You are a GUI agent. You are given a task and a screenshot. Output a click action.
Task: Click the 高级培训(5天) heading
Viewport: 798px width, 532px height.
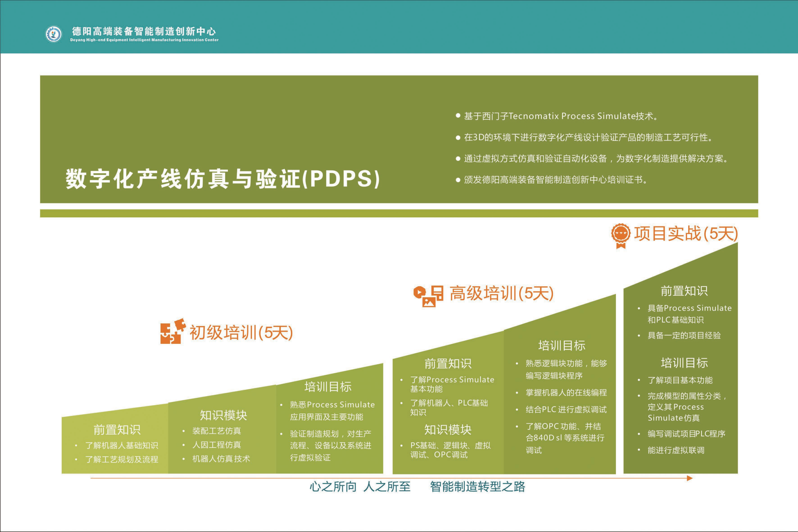coord(501,293)
